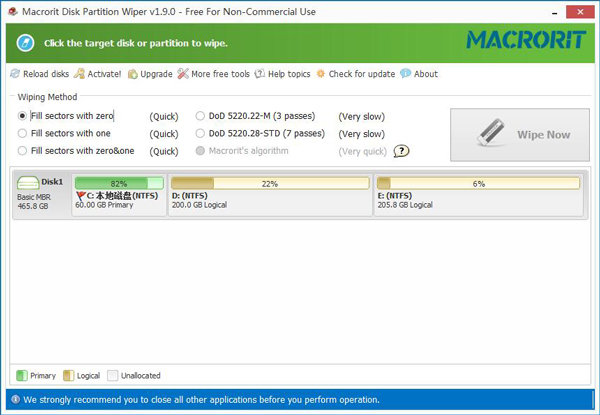Image resolution: width=600 pixels, height=415 pixels.
Task: Select the C: partition 82% usage bar
Action: click(119, 183)
